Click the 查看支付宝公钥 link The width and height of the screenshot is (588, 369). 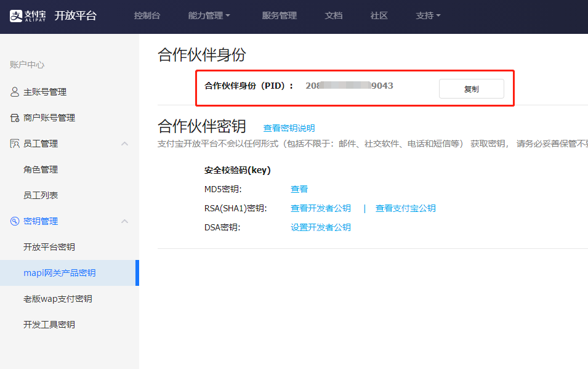pyautogui.click(x=406, y=208)
